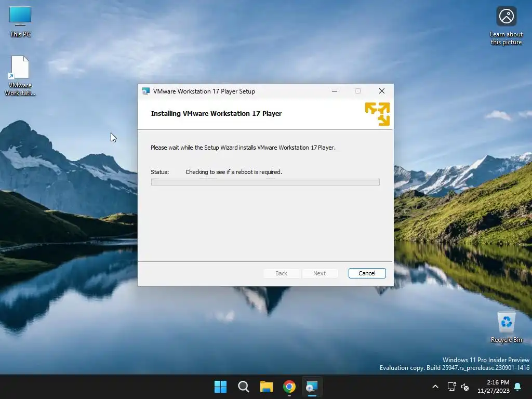Click 'VMware Workstation 17 Player Setup' window title
532x399 pixels.
204,91
